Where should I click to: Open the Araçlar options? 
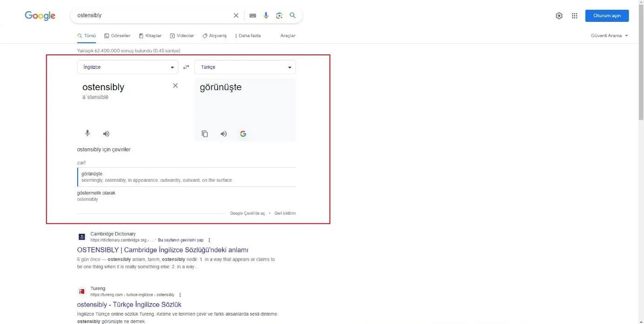point(288,36)
